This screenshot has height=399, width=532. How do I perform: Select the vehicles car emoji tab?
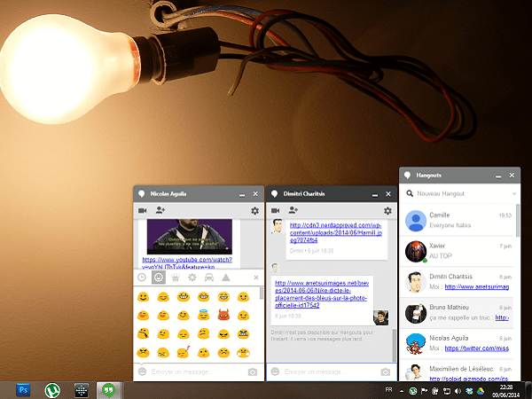pyautogui.click(x=209, y=278)
